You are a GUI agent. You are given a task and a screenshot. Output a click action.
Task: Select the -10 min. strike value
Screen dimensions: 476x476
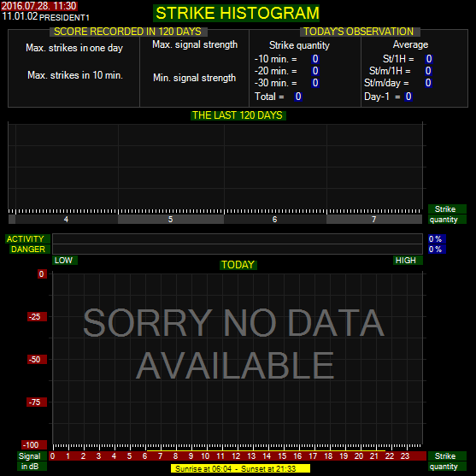point(315,59)
